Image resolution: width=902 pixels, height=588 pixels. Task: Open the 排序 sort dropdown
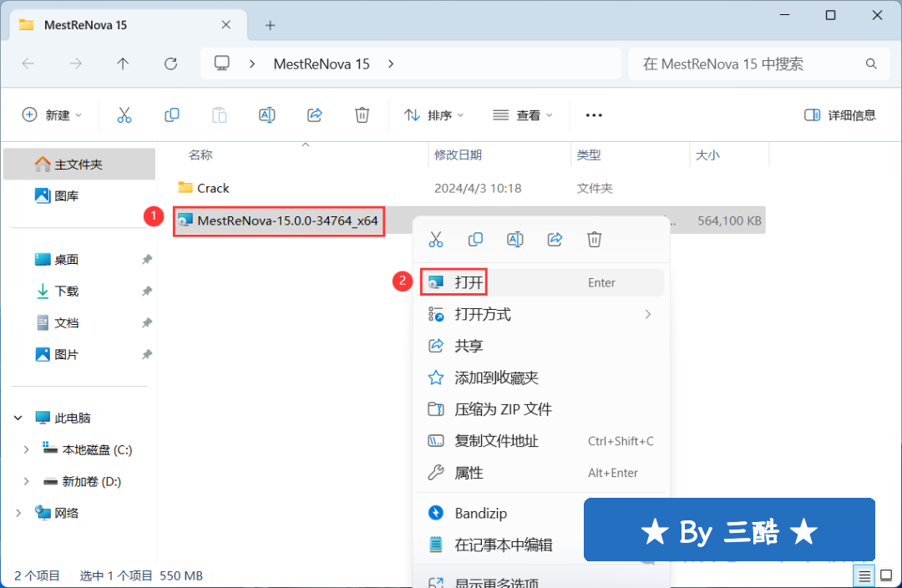click(433, 115)
